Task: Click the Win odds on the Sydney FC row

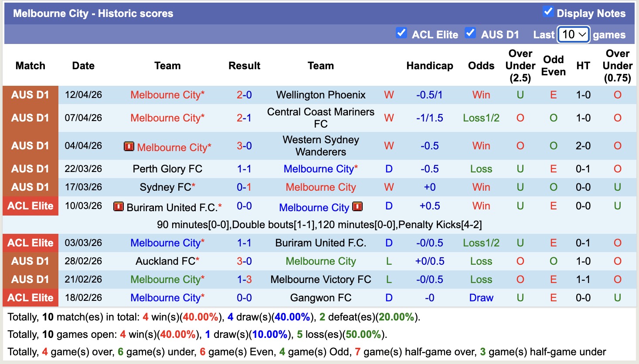Action: click(x=481, y=187)
